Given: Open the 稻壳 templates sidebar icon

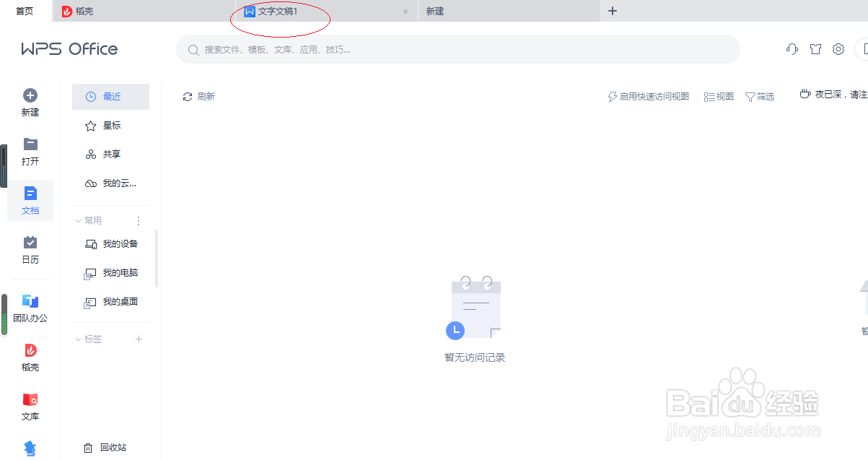Looking at the screenshot, I should click(x=30, y=357).
